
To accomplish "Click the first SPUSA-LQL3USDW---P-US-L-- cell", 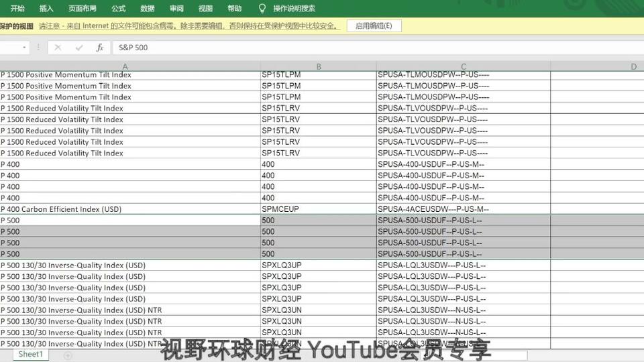I will pyautogui.click(x=464, y=265).
